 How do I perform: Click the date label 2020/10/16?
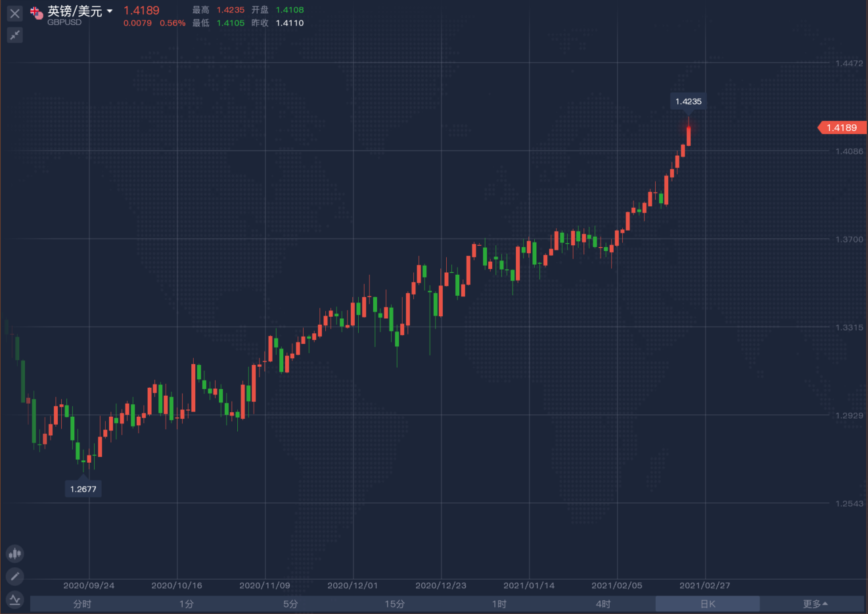click(x=177, y=585)
